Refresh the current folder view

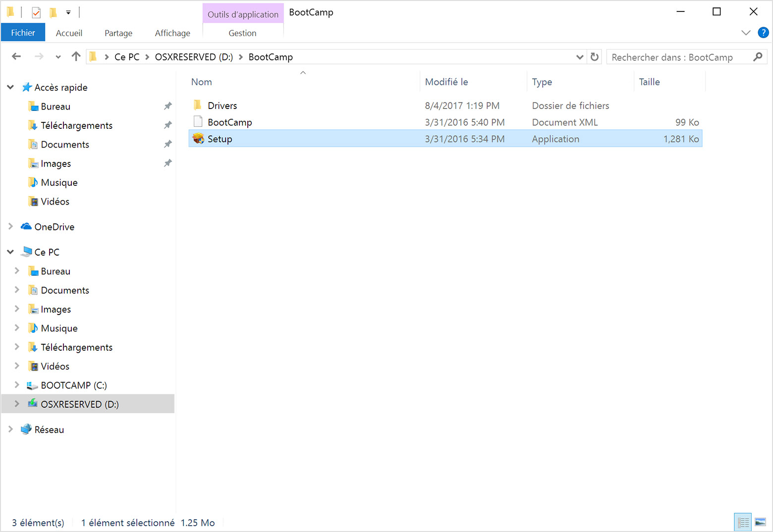pyautogui.click(x=595, y=57)
